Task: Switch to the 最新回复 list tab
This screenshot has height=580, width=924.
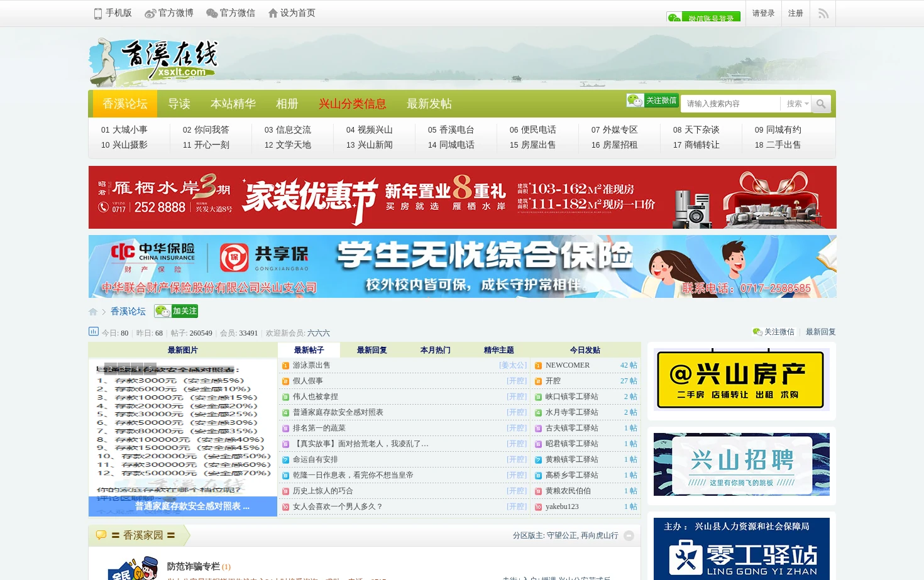Action: (372, 350)
